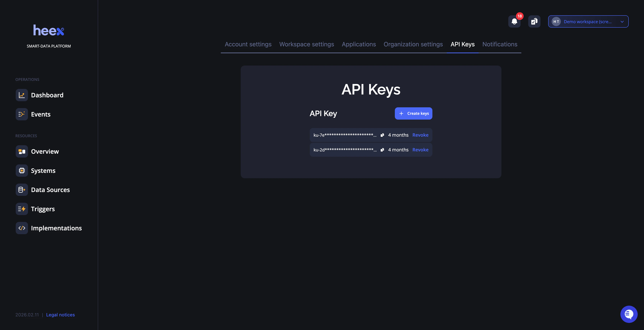Switch to the Workspace settings tab

[x=306, y=44]
